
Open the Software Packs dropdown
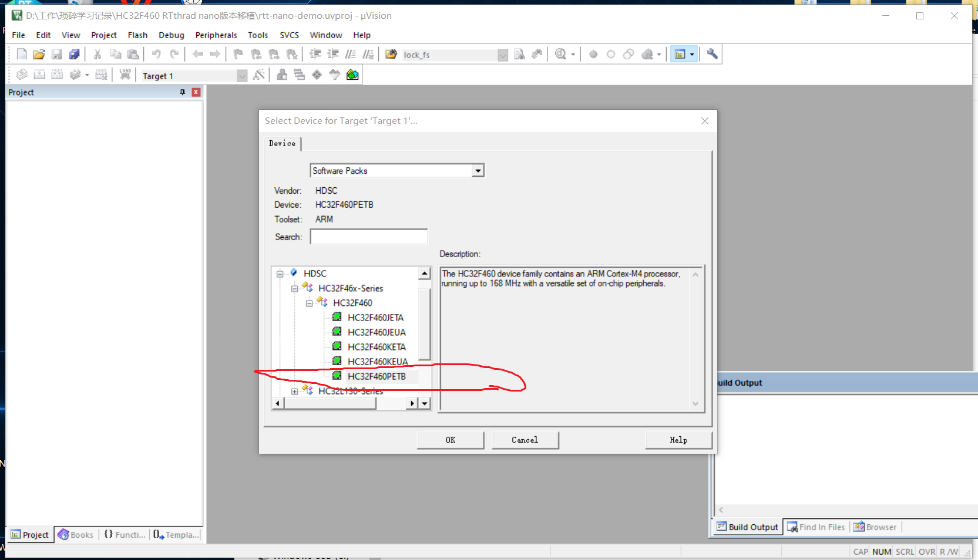(x=478, y=171)
